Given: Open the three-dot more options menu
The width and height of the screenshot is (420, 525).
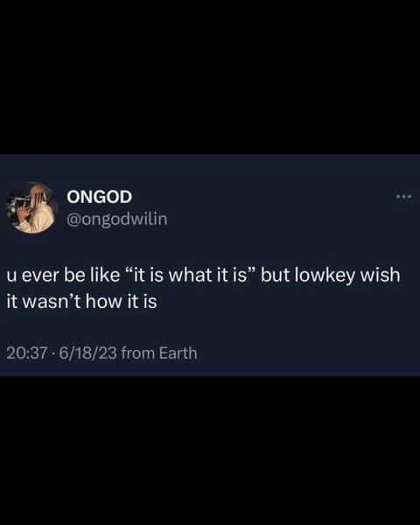Looking at the screenshot, I should point(403,197).
